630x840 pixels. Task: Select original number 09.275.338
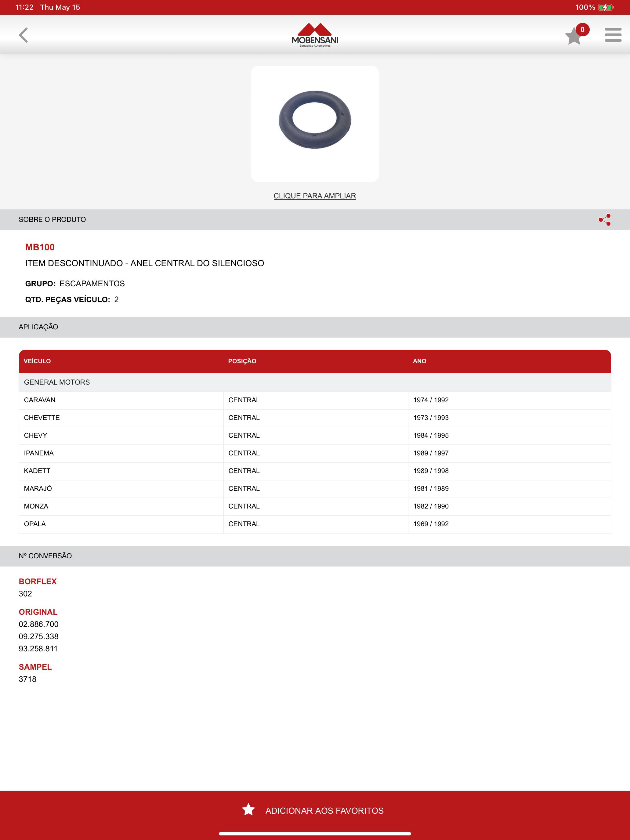(39, 636)
